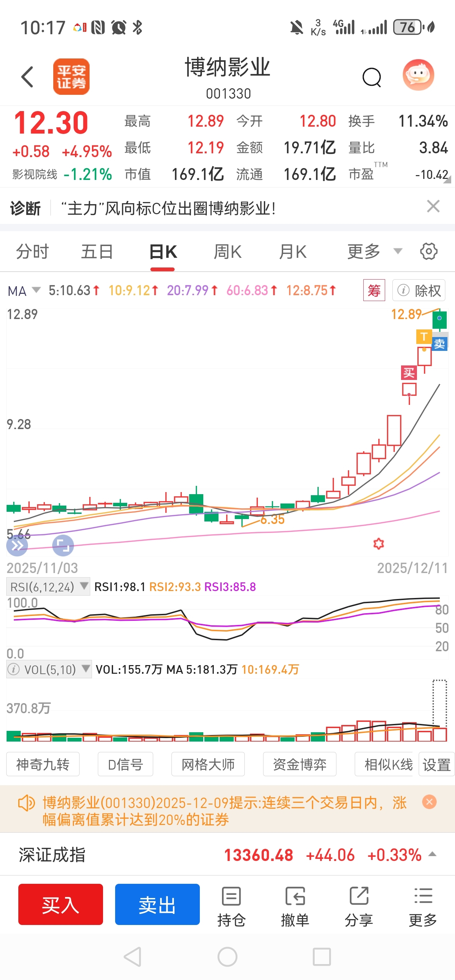This screenshot has height=980, width=455.
Task: Tap the 2025-12-09 price deviation notice text
Action: (x=225, y=811)
